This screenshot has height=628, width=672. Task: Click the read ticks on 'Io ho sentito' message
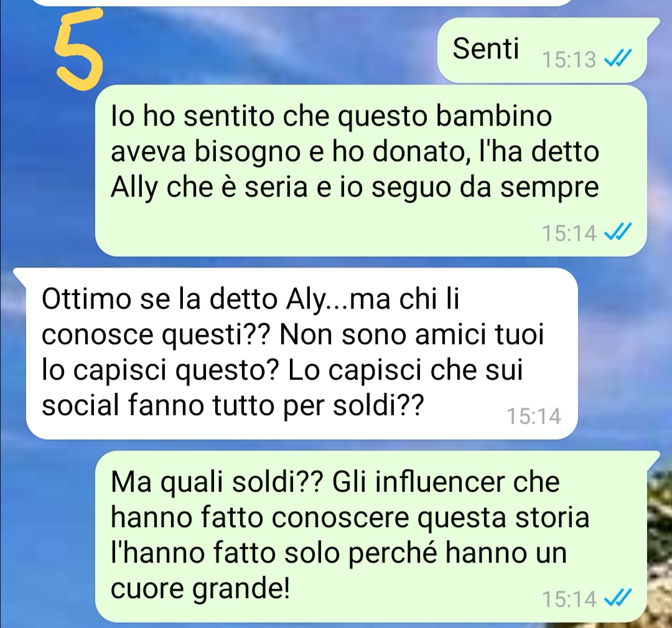tap(618, 233)
